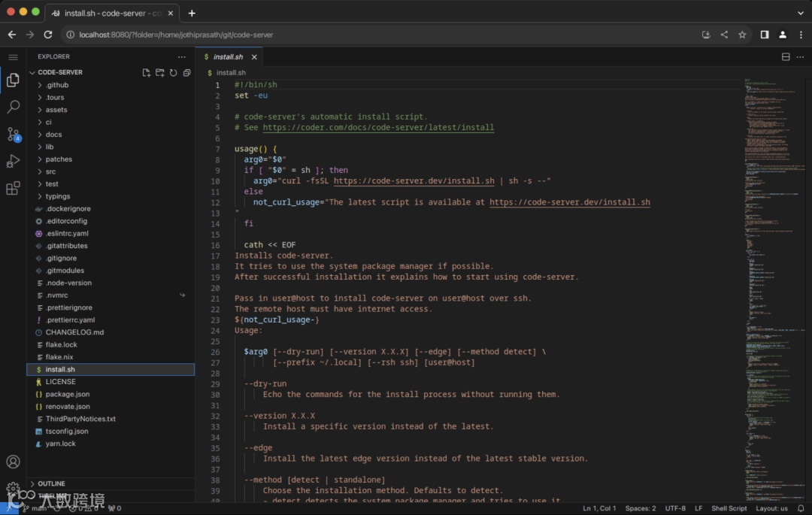The height and width of the screenshot is (515, 812).
Task: Open the Search view in activity bar
Action: click(x=13, y=108)
